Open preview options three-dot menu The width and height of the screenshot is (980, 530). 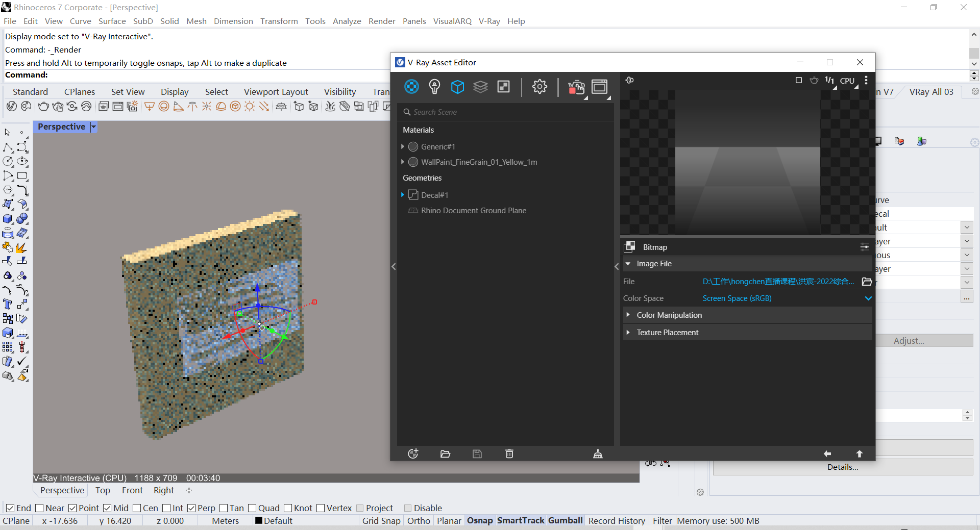(x=866, y=80)
